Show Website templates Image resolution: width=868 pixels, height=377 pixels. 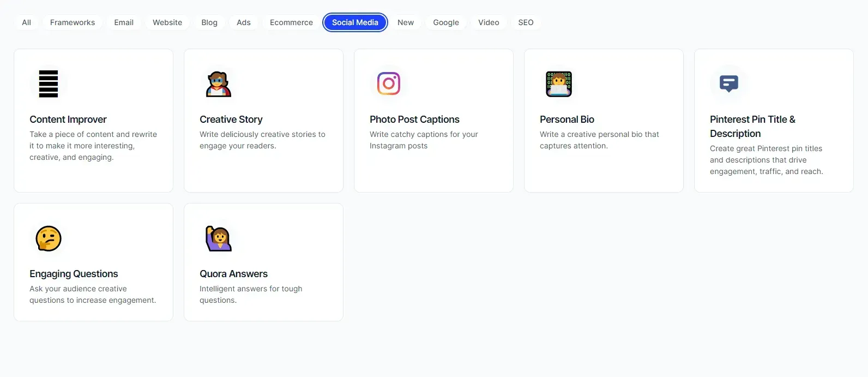pyautogui.click(x=167, y=22)
